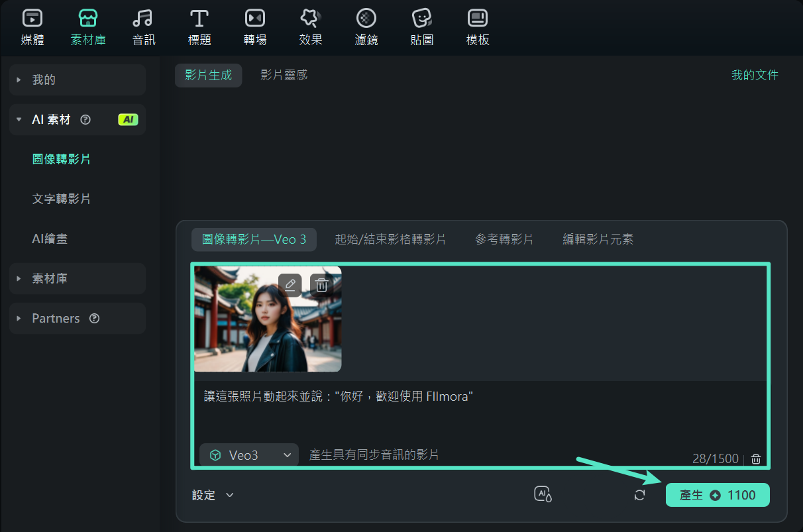The width and height of the screenshot is (803, 532).
Task: Click the 模板 (Templates) icon
Action: click(477, 27)
